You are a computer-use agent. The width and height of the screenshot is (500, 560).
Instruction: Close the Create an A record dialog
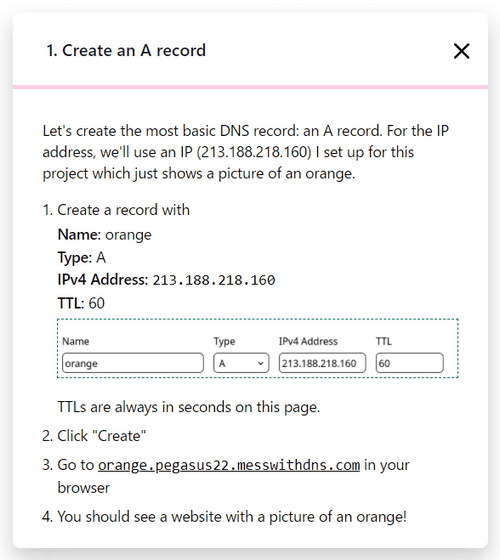pos(461,51)
